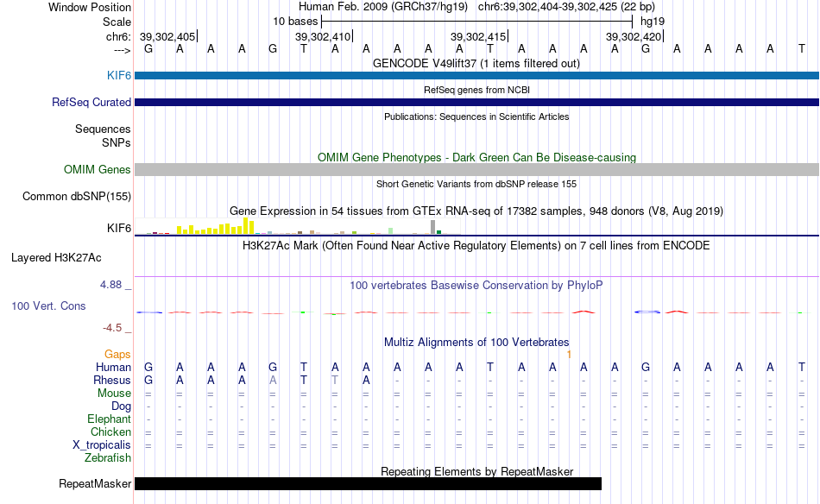Click the Window Position label
Image resolution: width=820 pixels, height=504 pixels.
(x=90, y=7)
